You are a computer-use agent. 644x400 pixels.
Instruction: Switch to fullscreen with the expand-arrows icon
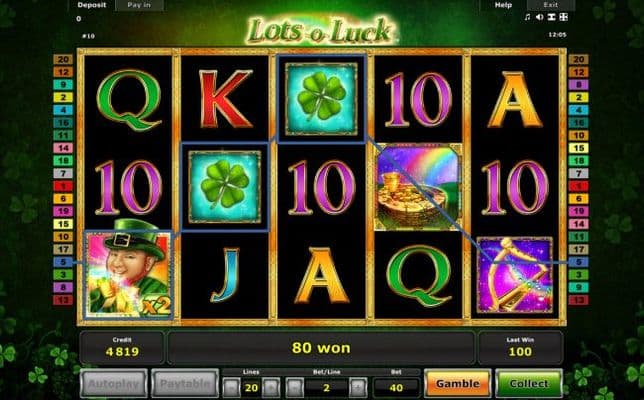564,17
